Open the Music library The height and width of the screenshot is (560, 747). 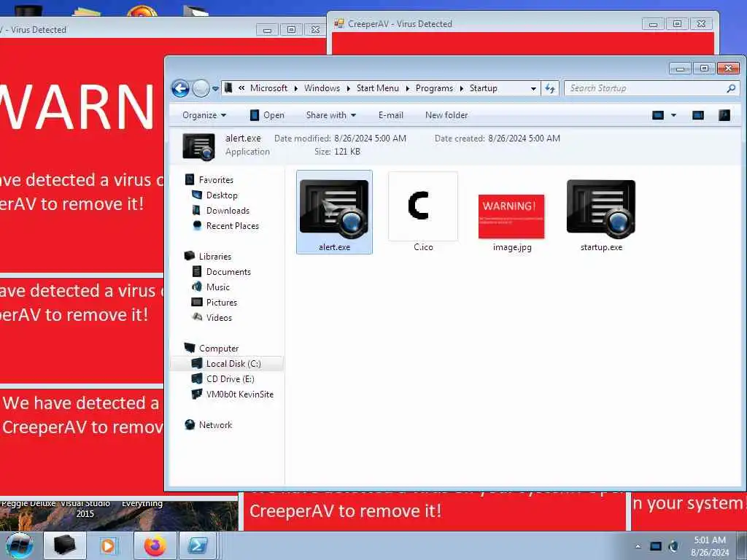[x=217, y=287]
